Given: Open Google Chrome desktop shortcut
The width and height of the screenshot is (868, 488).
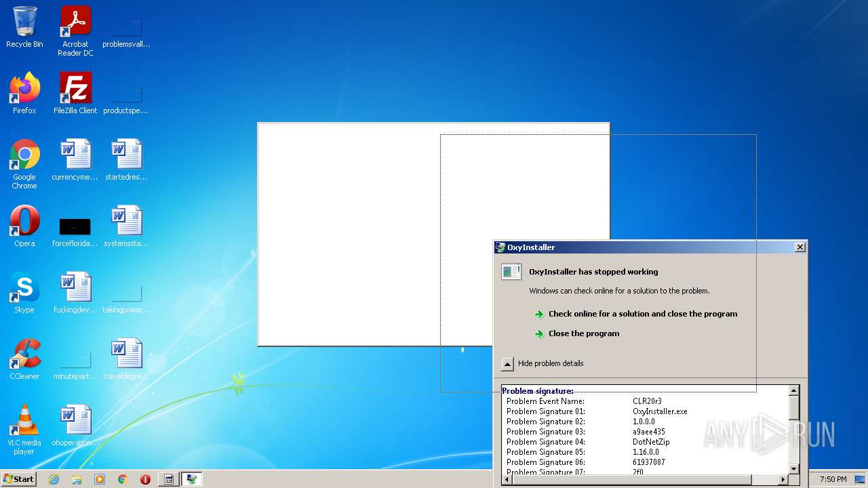Looking at the screenshot, I should pos(24,164).
